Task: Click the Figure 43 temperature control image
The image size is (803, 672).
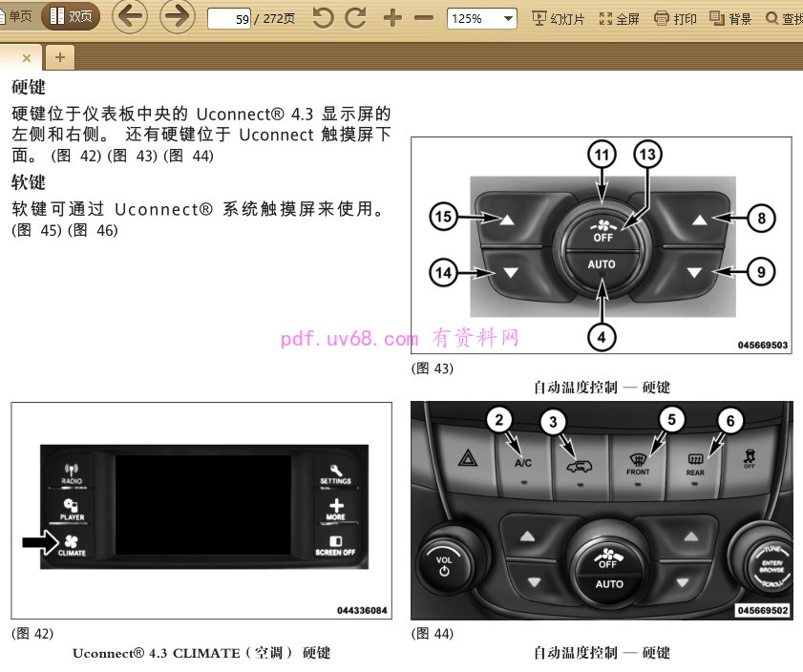Action: [602, 246]
